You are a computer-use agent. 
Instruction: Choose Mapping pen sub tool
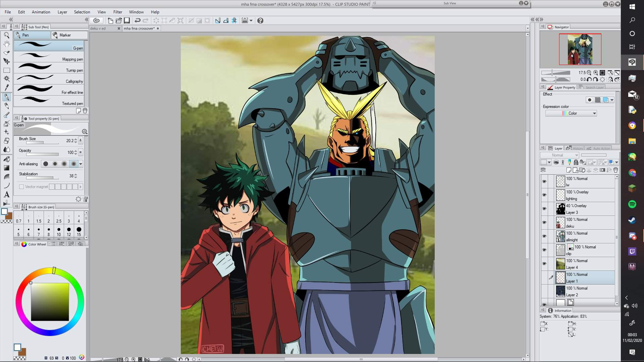coord(49,57)
